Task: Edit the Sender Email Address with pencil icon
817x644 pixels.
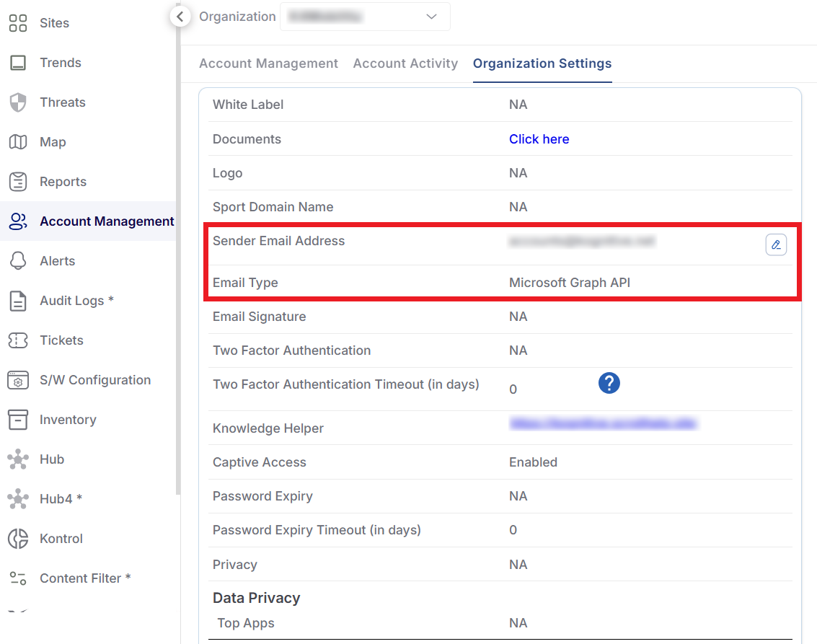Action: 776,245
